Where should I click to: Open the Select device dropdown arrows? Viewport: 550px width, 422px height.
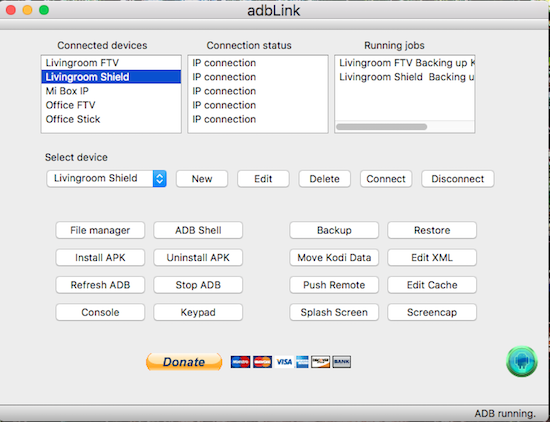click(160, 179)
